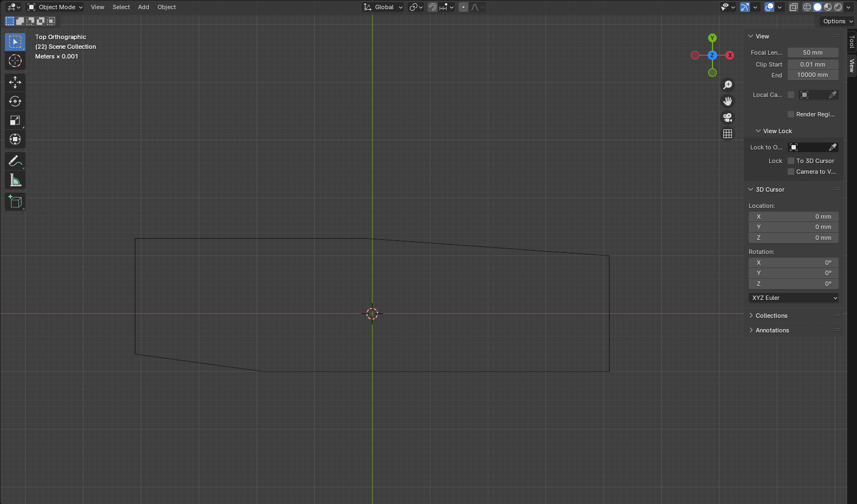Tick the Camera to View checkbox
Viewport: 857px width, 504px height.
791,172
